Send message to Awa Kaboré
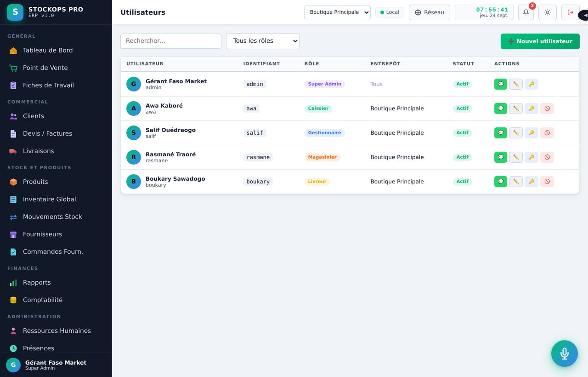This screenshot has height=377, width=588. click(x=501, y=109)
